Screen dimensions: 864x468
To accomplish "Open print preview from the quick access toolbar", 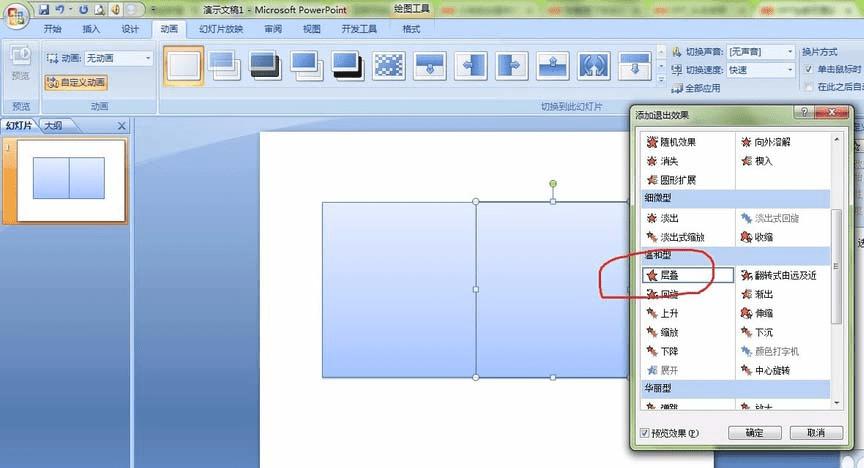I will point(99,9).
